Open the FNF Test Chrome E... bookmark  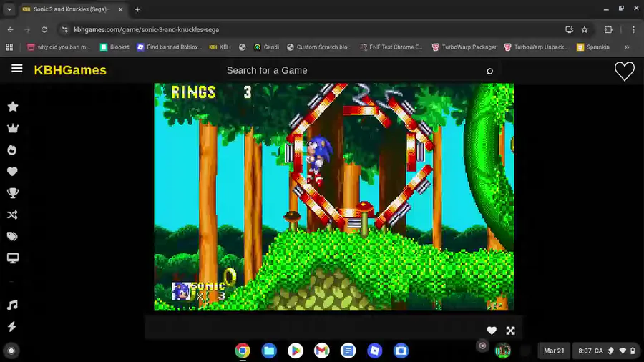(x=391, y=47)
